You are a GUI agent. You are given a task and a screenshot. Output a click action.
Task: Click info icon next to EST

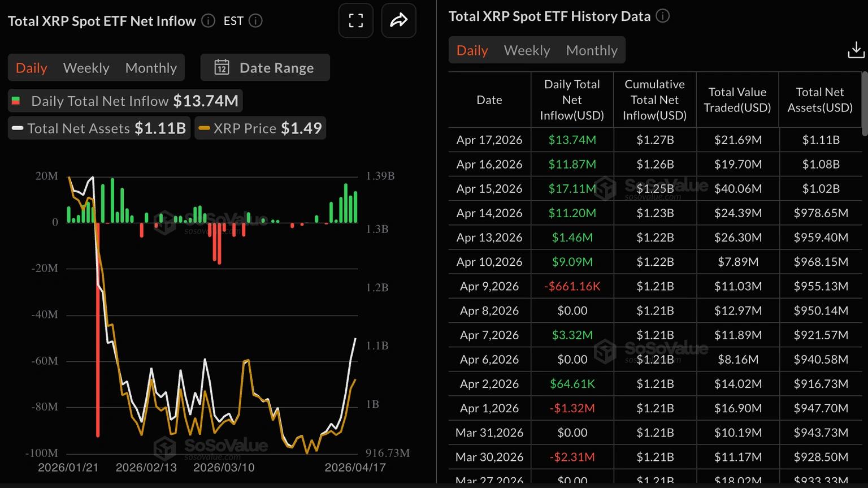click(255, 21)
